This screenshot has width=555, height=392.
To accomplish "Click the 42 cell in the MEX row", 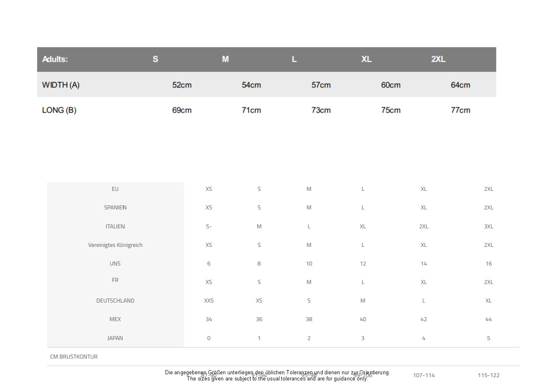I will click(424, 319).
